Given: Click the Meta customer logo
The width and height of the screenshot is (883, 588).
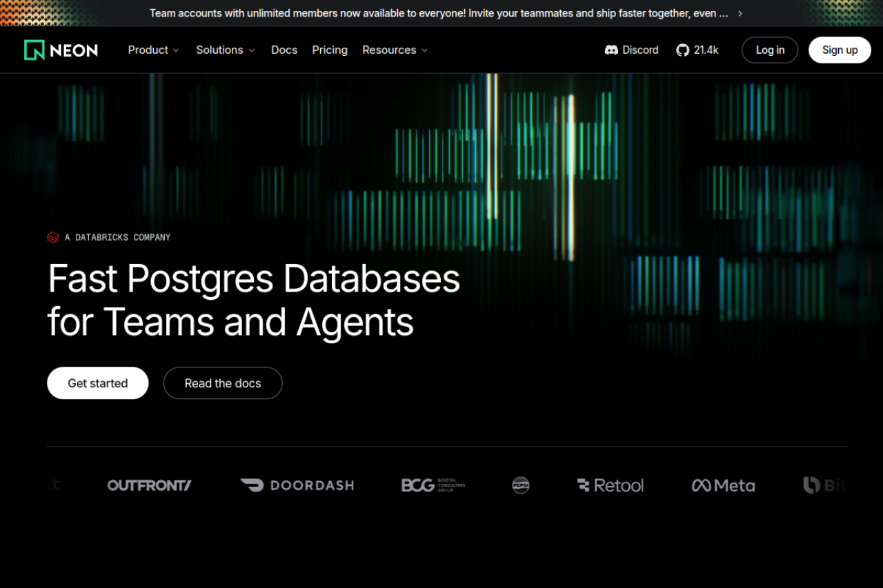Looking at the screenshot, I should [x=723, y=485].
